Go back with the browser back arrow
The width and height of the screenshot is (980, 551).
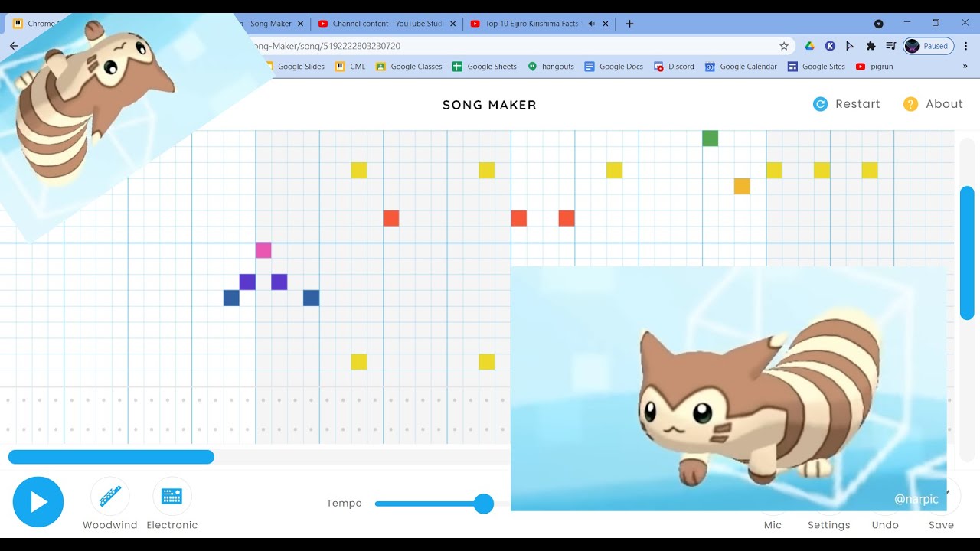14,46
